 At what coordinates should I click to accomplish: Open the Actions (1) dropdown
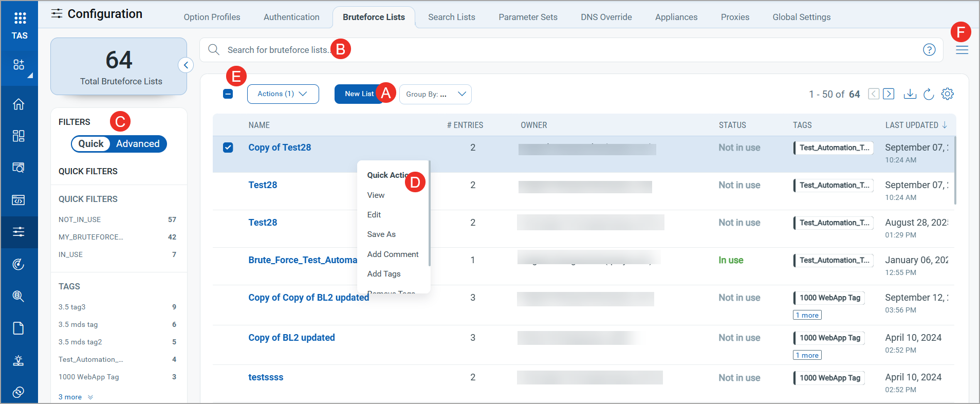[283, 94]
